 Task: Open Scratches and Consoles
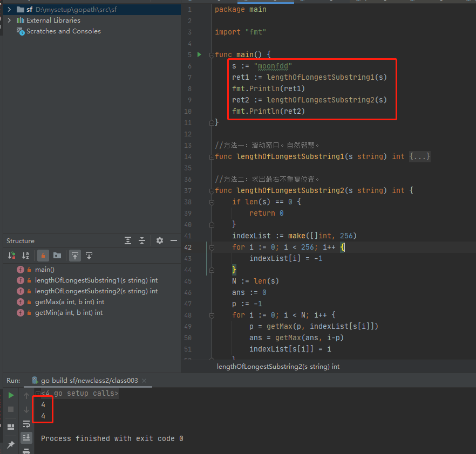(64, 31)
